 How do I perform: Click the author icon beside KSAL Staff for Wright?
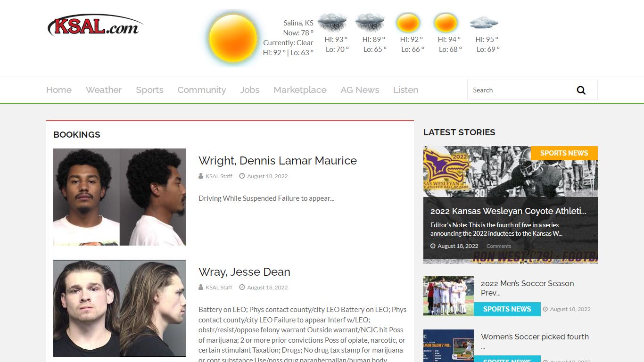(201, 176)
